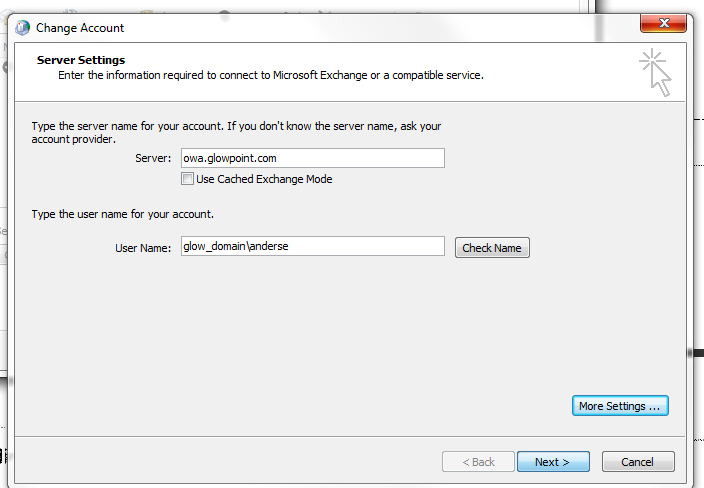Click the Microsoft Exchange description text

pos(270,75)
